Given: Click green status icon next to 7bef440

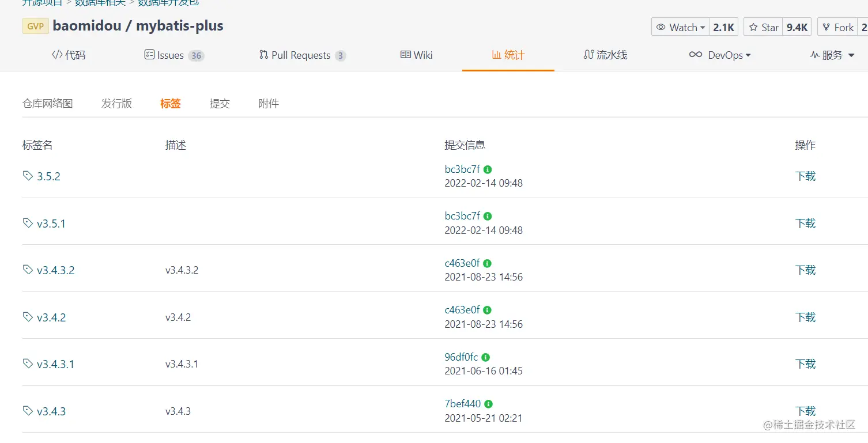Looking at the screenshot, I should 488,404.
